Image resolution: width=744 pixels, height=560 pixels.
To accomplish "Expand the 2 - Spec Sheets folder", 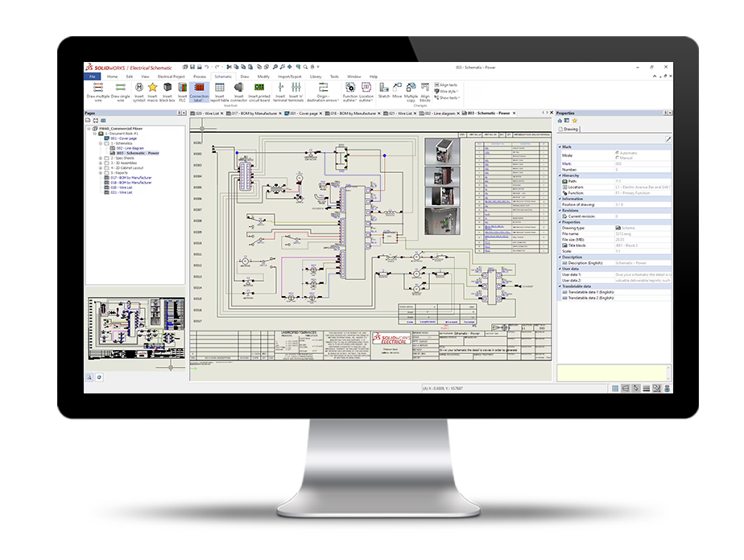I will (x=101, y=158).
